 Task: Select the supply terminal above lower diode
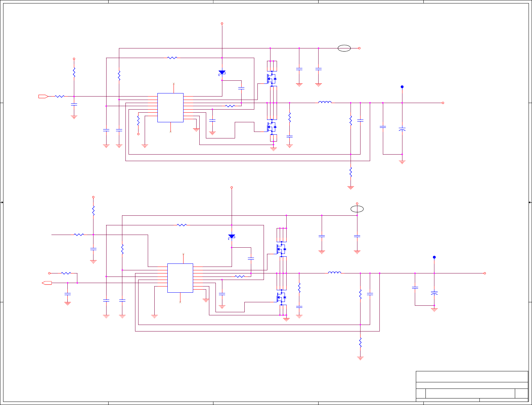pos(232,188)
